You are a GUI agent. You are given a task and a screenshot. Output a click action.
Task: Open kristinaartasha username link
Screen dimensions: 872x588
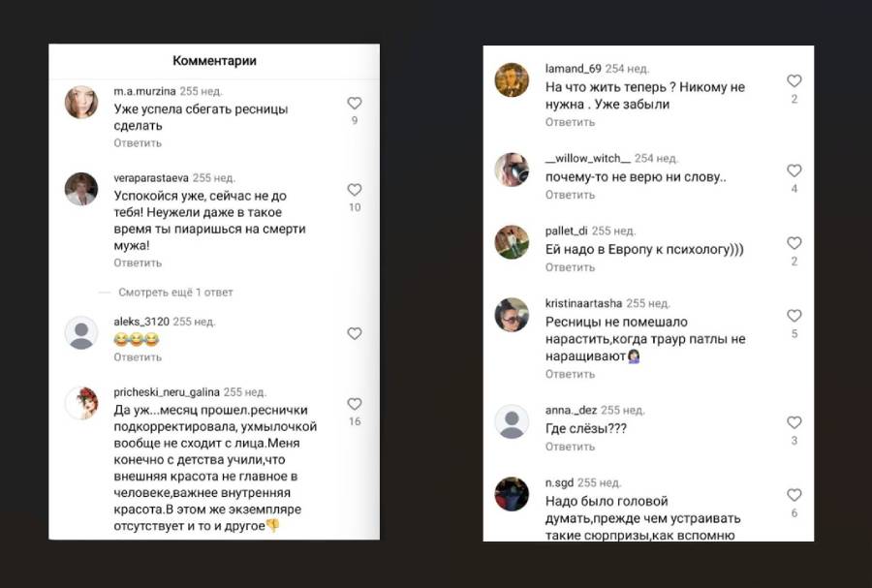pyautogui.click(x=584, y=303)
